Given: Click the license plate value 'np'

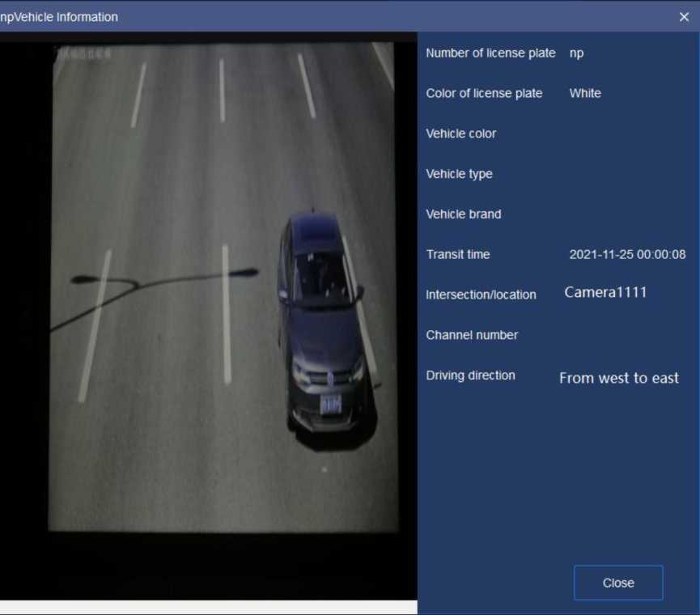Looking at the screenshot, I should tap(576, 53).
